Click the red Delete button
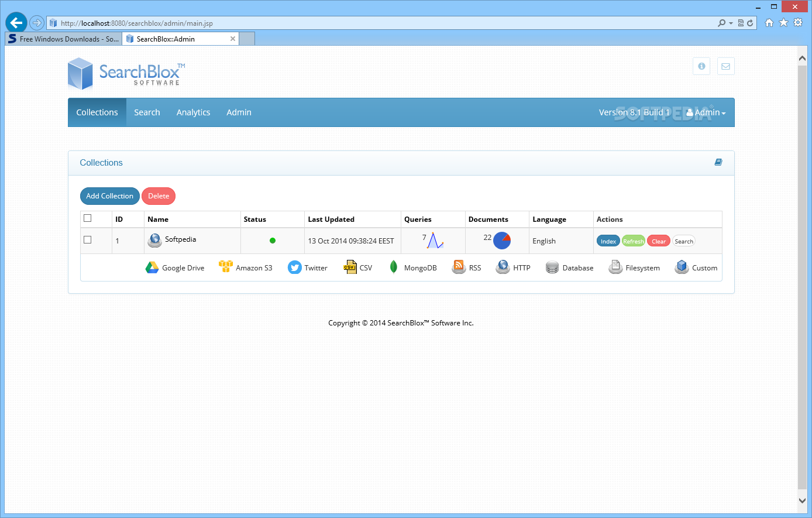The width and height of the screenshot is (812, 518). 159,196
